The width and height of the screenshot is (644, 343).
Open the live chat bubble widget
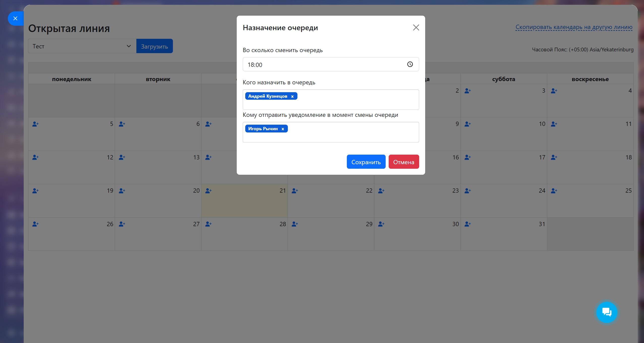(x=606, y=312)
